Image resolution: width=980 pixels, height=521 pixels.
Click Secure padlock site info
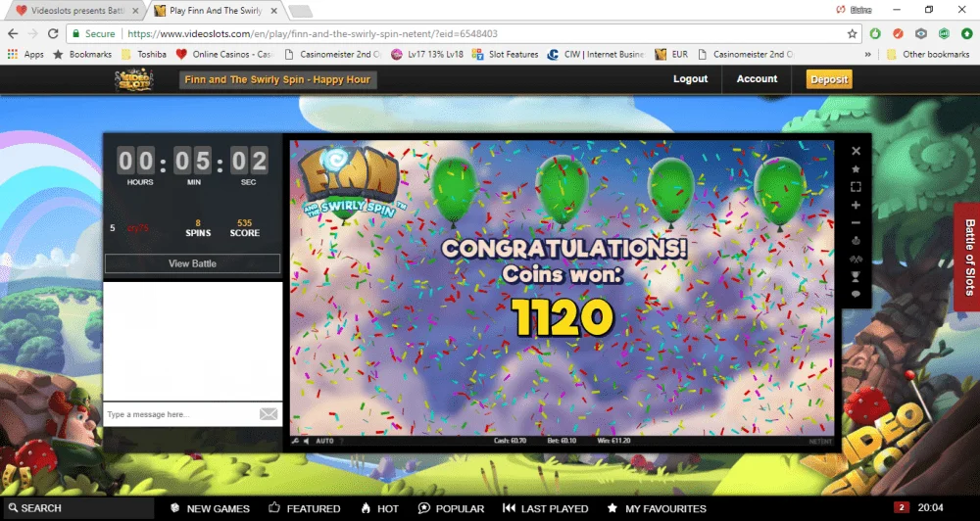point(92,33)
